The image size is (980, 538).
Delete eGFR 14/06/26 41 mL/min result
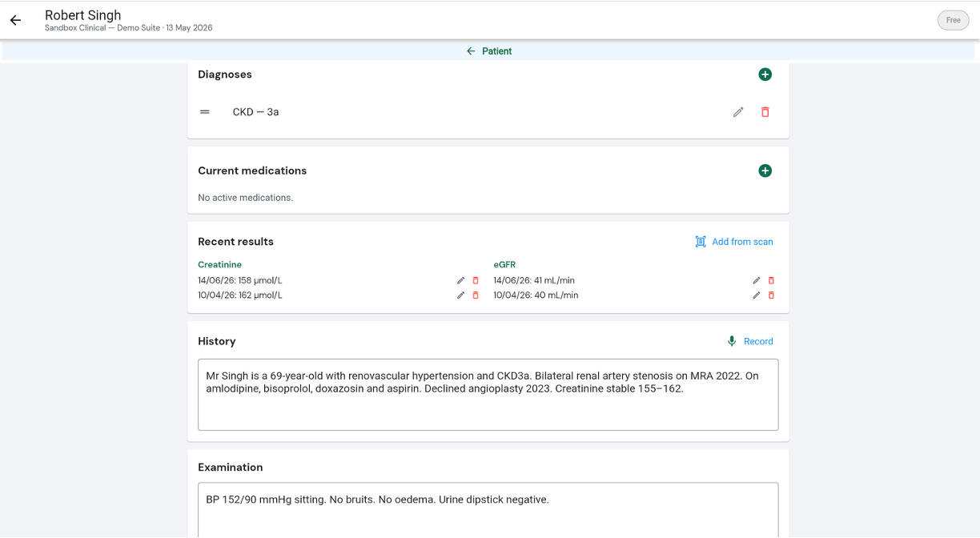click(x=772, y=281)
